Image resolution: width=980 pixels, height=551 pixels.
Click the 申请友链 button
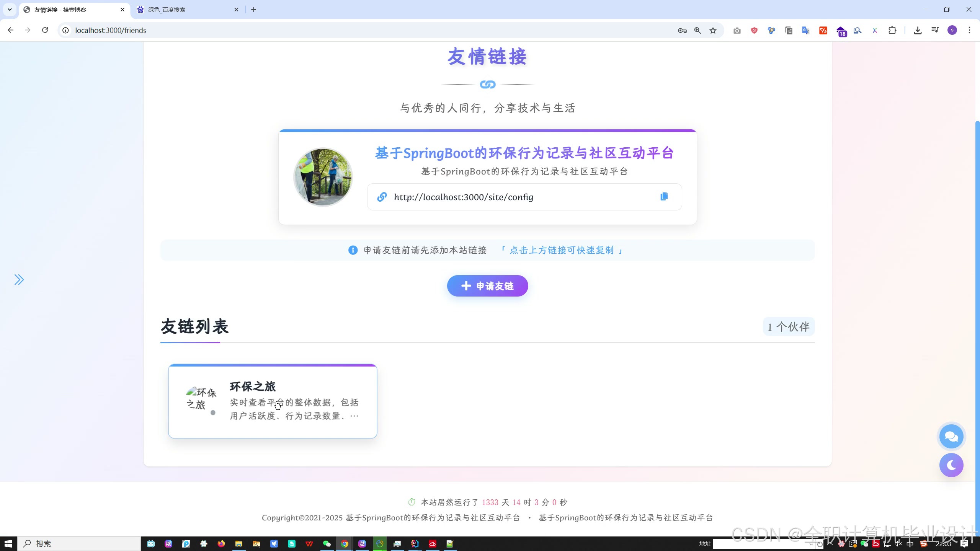click(487, 286)
